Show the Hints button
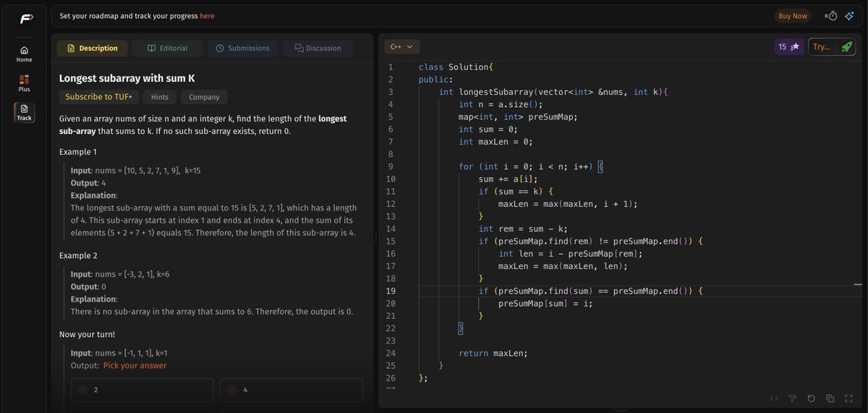Image resolution: width=868 pixels, height=413 pixels. pos(160,97)
